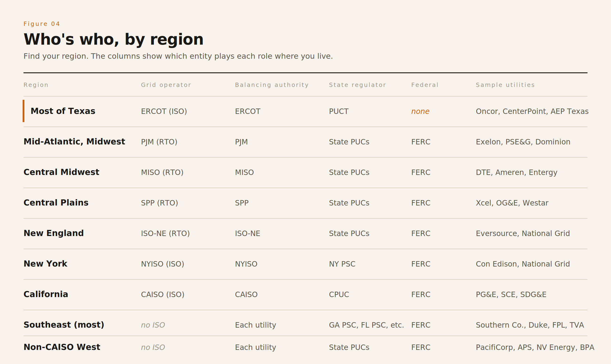611x364 pixels.
Task: Click "FERC" in the New York row
Action: (x=421, y=264)
